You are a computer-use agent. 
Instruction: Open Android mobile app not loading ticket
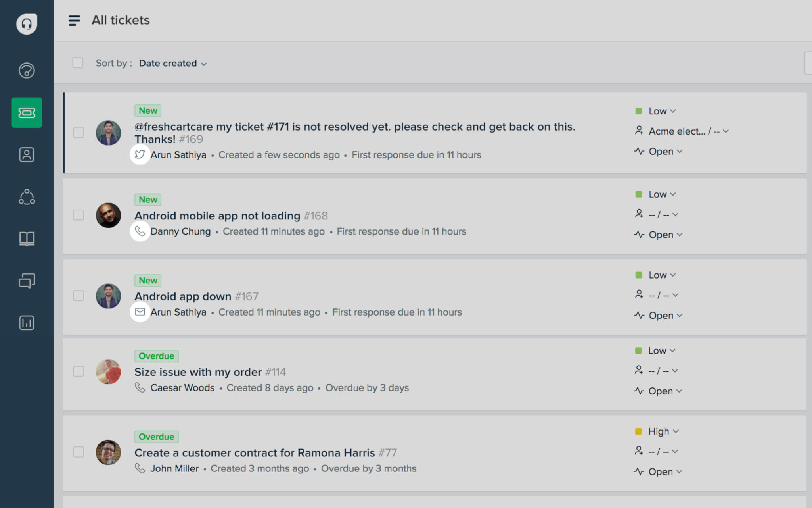point(216,215)
